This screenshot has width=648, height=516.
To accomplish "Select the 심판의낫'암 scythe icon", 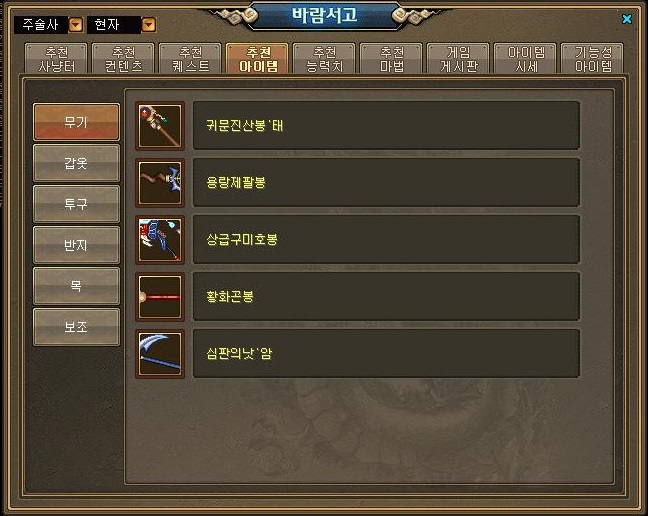I will [x=160, y=354].
